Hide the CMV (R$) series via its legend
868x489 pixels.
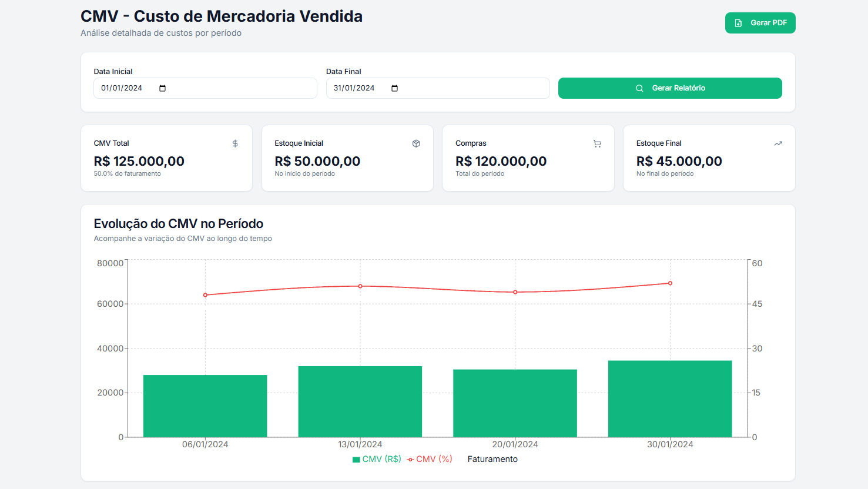pyautogui.click(x=376, y=459)
